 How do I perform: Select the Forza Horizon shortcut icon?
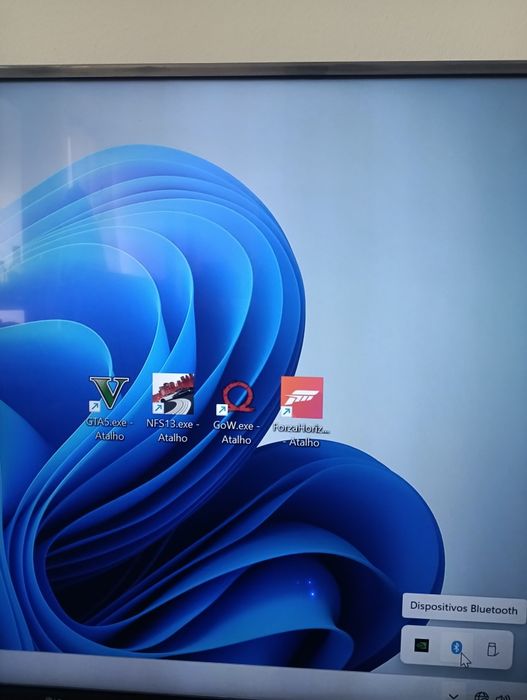point(302,397)
